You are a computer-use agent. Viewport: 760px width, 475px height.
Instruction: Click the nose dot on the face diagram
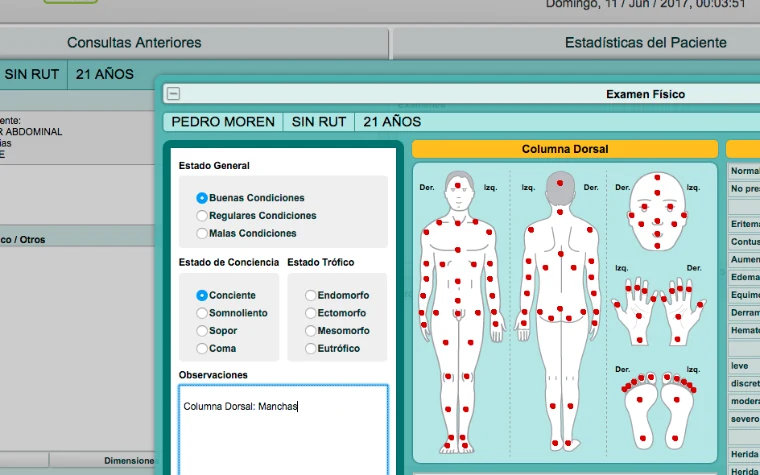pyautogui.click(x=657, y=221)
